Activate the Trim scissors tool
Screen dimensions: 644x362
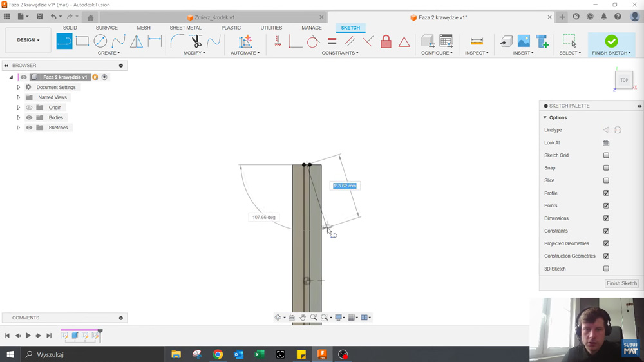pyautogui.click(x=196, y=41)
